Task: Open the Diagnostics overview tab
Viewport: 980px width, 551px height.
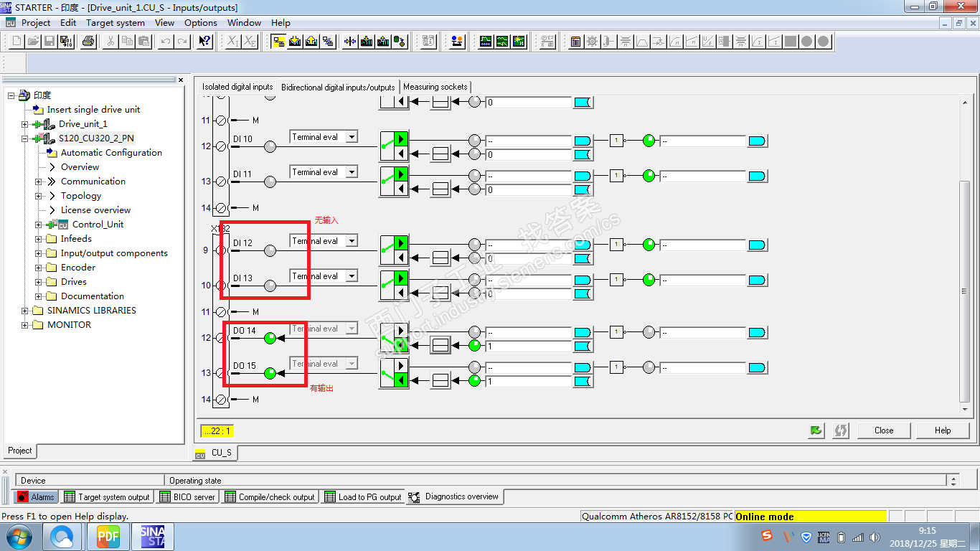Action: [x=455, y=496]
